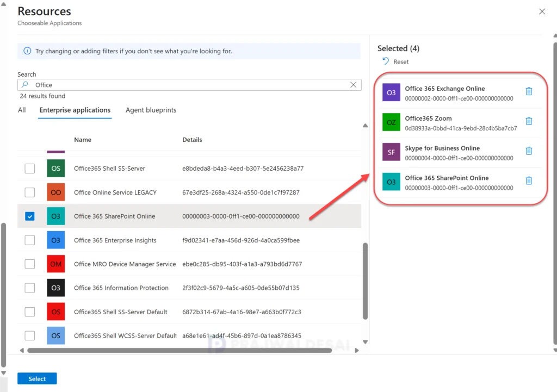Image resolution: width=557 pixels, height=392 pixels.
Task: Click Office MRO Device Manager Service name
Action: pos(125,264)
